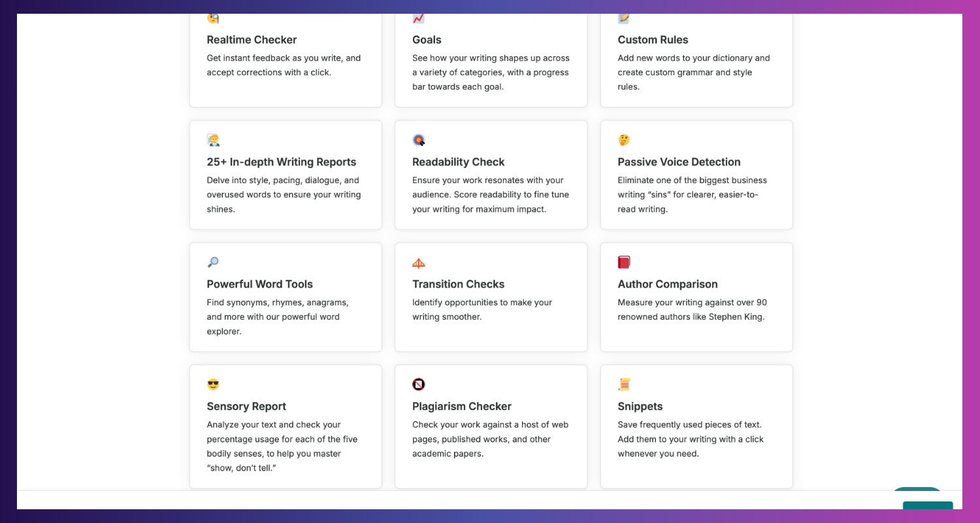
Task: Click the Realtime Checker heading
Action: [252, 40]
